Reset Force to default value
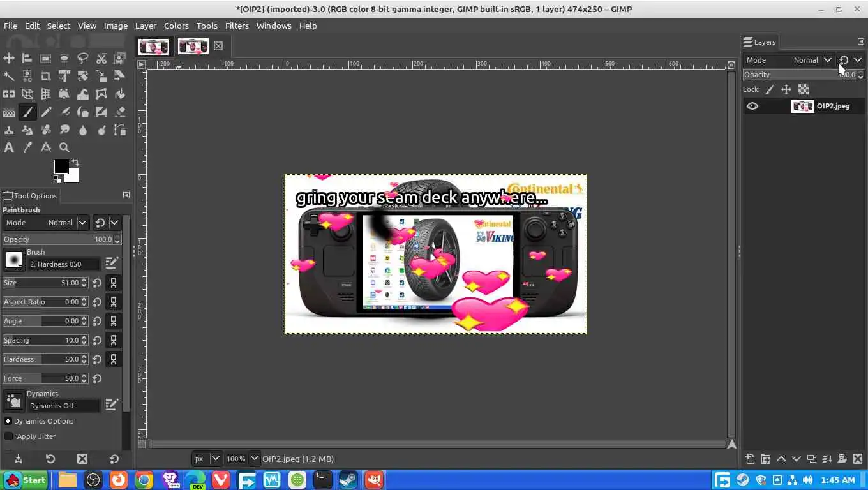868x490 pixels. point(97,378)
